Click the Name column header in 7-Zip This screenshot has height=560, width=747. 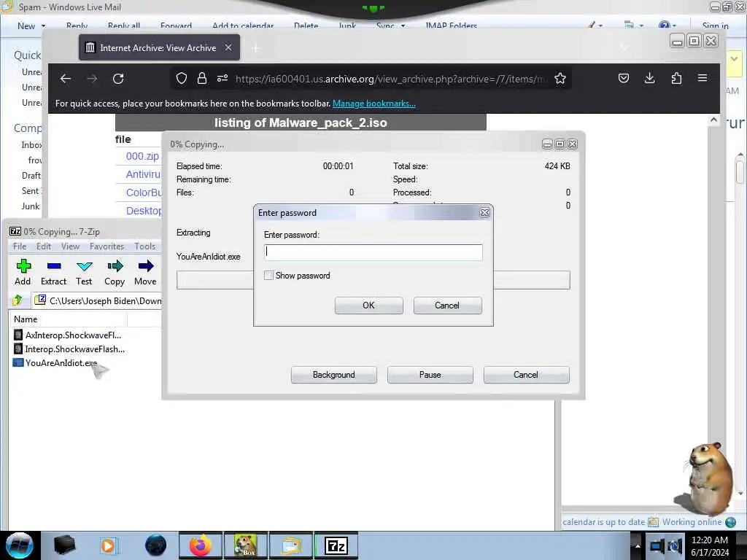(68, 319)
